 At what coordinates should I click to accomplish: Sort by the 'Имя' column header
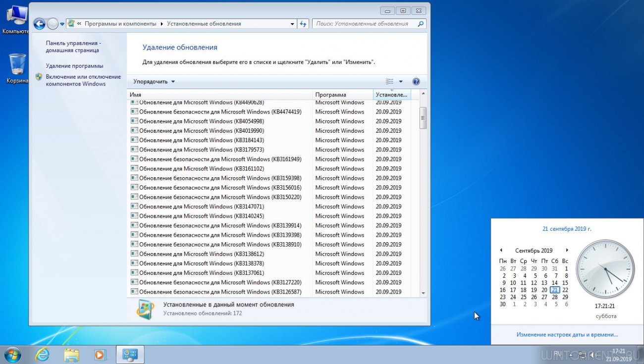click(x=220, y=95)
